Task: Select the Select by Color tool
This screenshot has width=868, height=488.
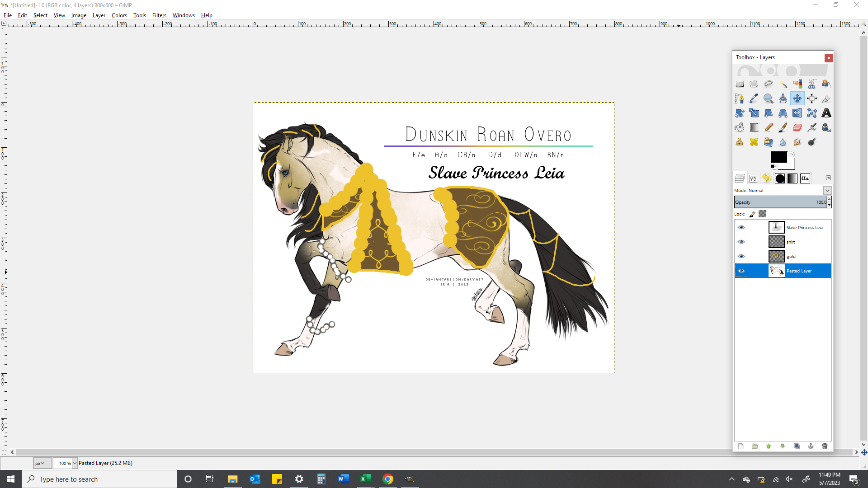Action: pyautogui.click(x=797, y=84)
